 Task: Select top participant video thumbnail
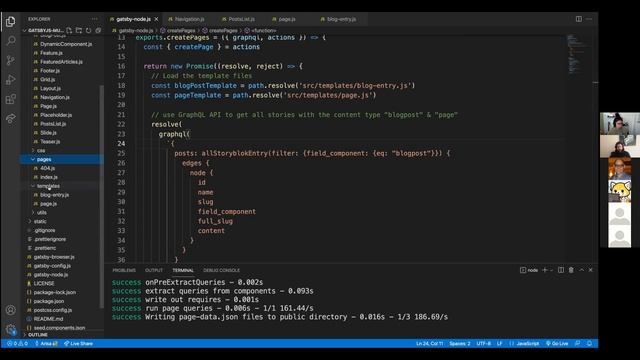tap(620, 124)
